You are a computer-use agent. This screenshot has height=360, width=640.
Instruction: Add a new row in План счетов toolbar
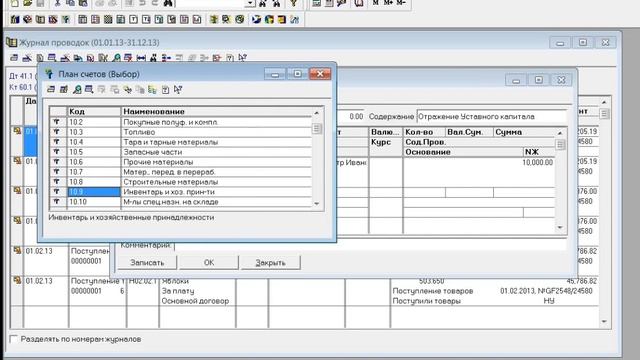click(x=51, y=89)
